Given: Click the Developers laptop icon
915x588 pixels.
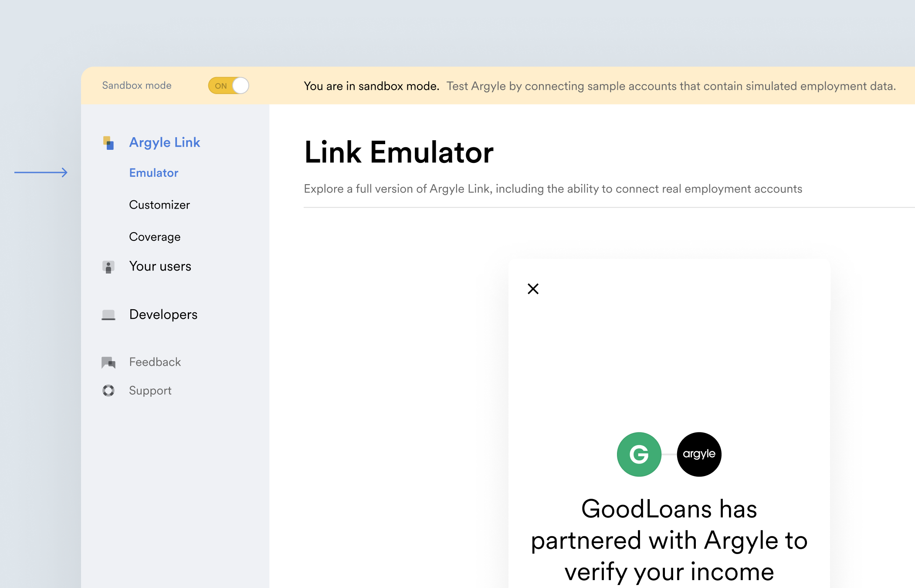Looking at the screenshot, I should pos(108,315).
